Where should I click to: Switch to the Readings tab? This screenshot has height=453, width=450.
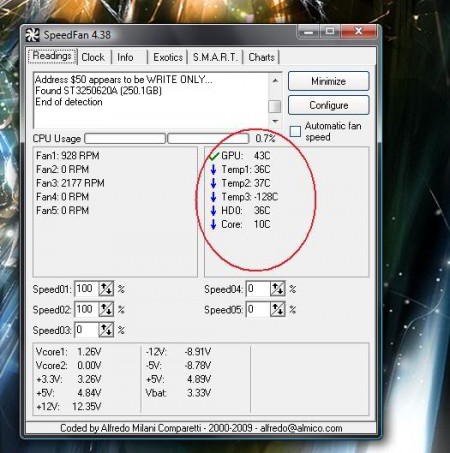pyautogui.click(x=52, y=56)
